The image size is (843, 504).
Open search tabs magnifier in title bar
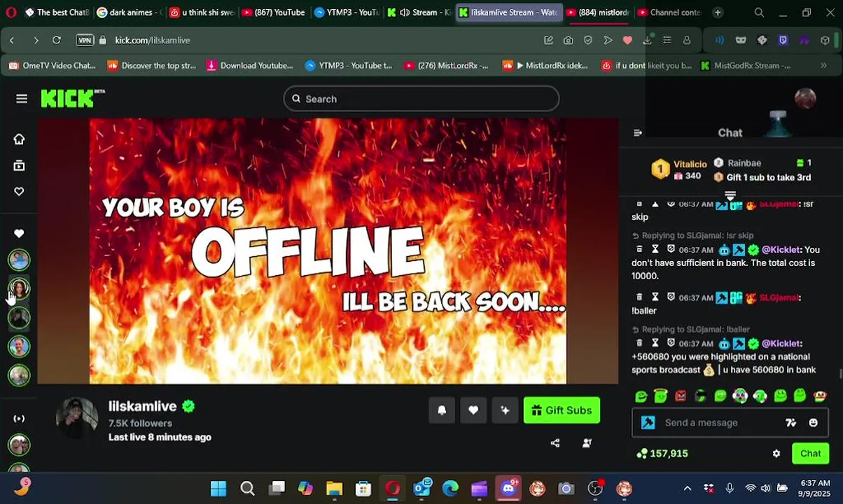coord(759,13)
